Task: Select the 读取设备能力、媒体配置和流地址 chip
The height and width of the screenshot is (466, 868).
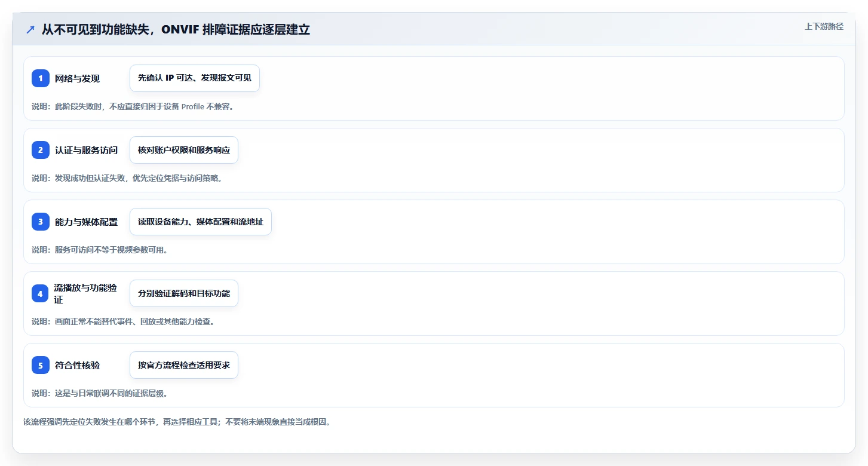Action: pos(201,222)
